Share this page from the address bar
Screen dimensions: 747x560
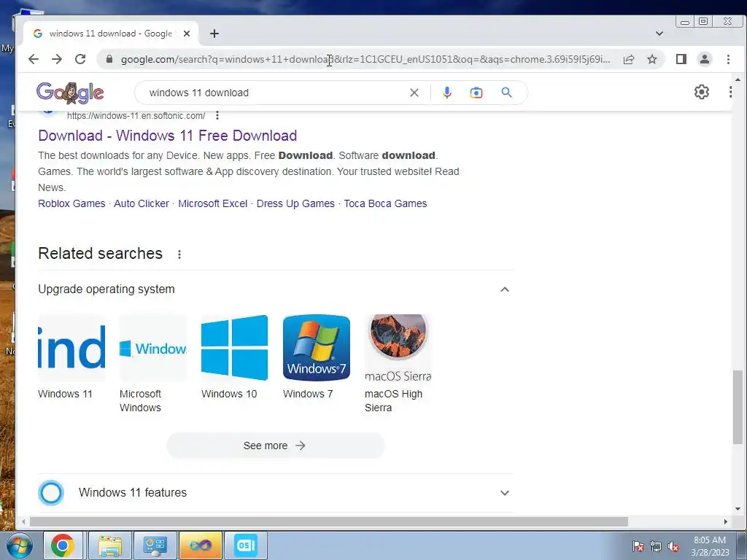[x=629, y=59]
